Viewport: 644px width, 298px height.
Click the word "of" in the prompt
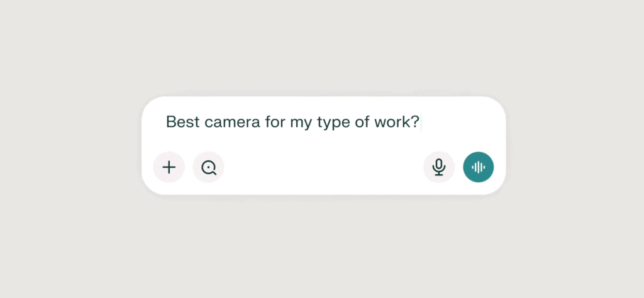point(363,122)
